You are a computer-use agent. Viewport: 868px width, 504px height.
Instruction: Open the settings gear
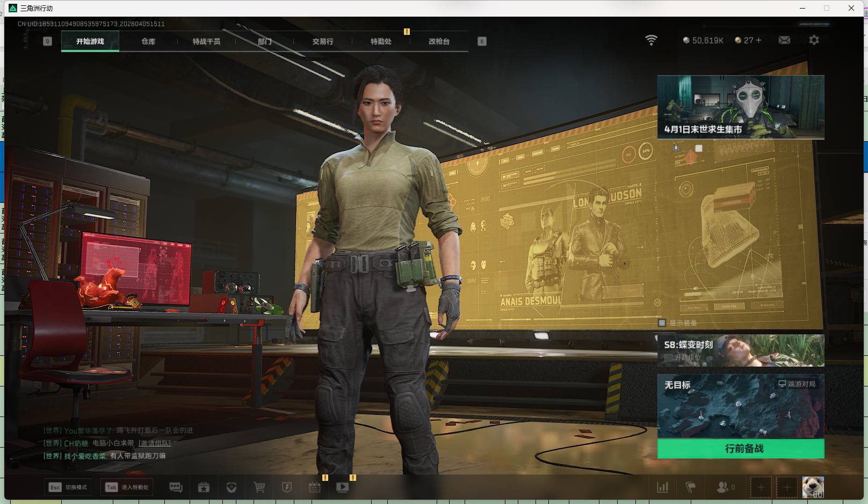coord(814,40)
